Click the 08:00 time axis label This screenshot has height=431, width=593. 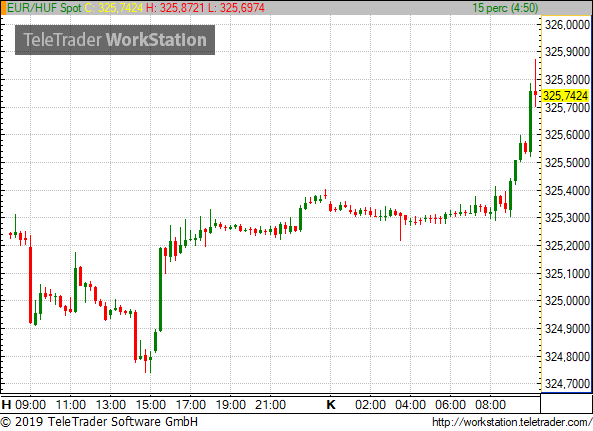pos(490,405)
